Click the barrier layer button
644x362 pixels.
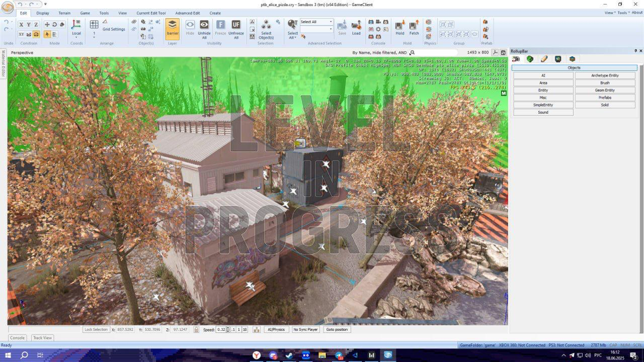pos(172,28)
